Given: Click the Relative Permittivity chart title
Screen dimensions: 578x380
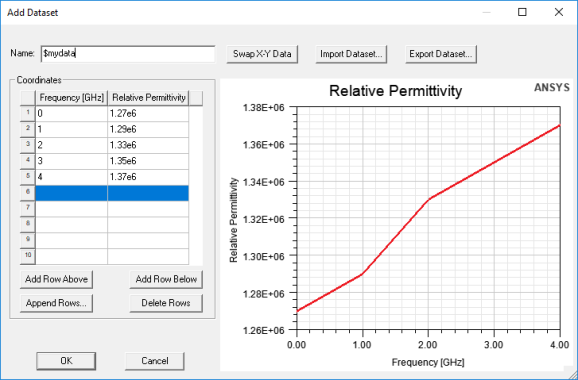Looking at the screenshot, I should [x=396, y=91].
